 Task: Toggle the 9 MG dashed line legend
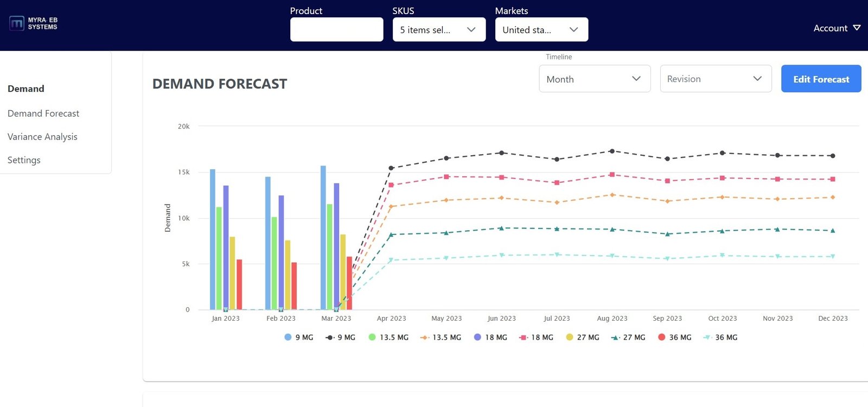340,337
